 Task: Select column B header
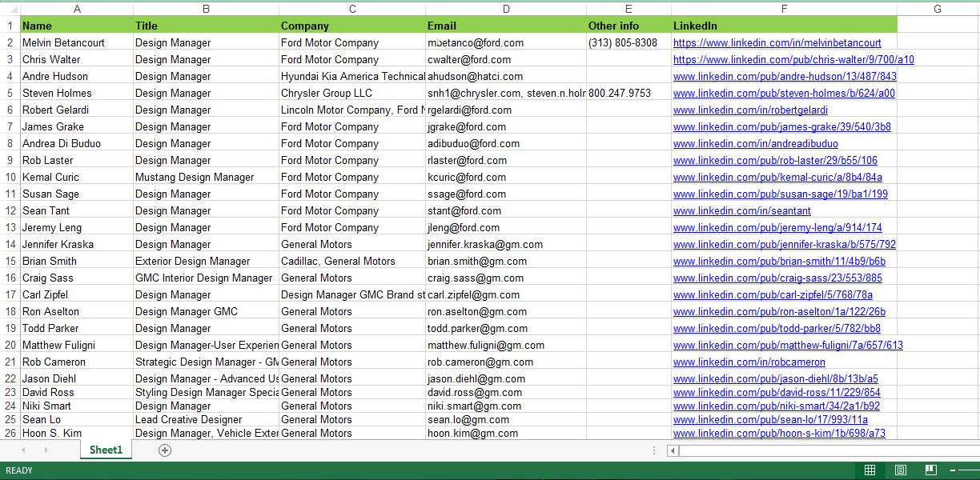click(206, 9)
